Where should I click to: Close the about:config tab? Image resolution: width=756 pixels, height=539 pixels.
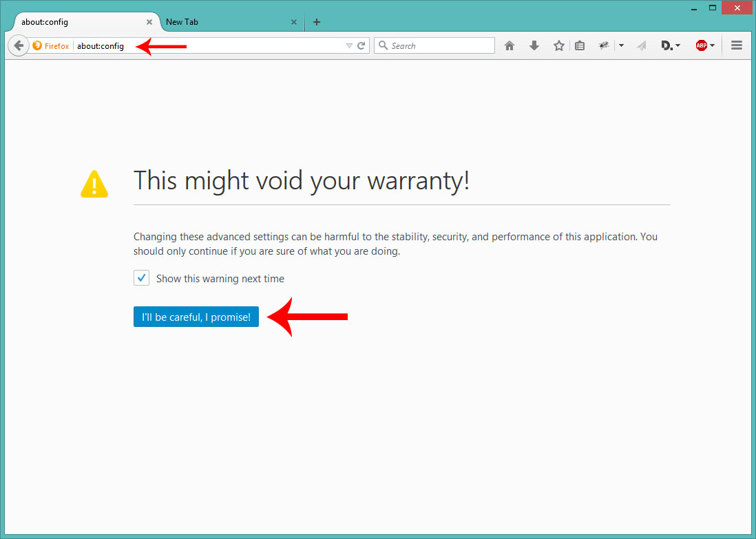click(x=149, y=22)
